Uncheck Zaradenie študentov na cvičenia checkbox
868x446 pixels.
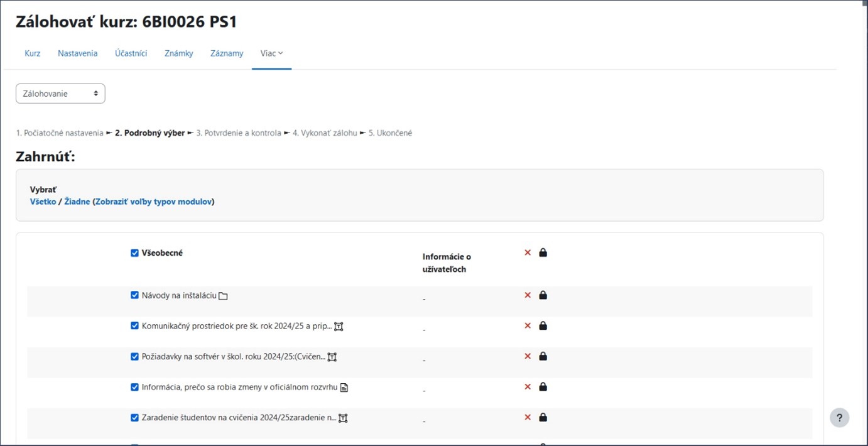tap(134, 418)
